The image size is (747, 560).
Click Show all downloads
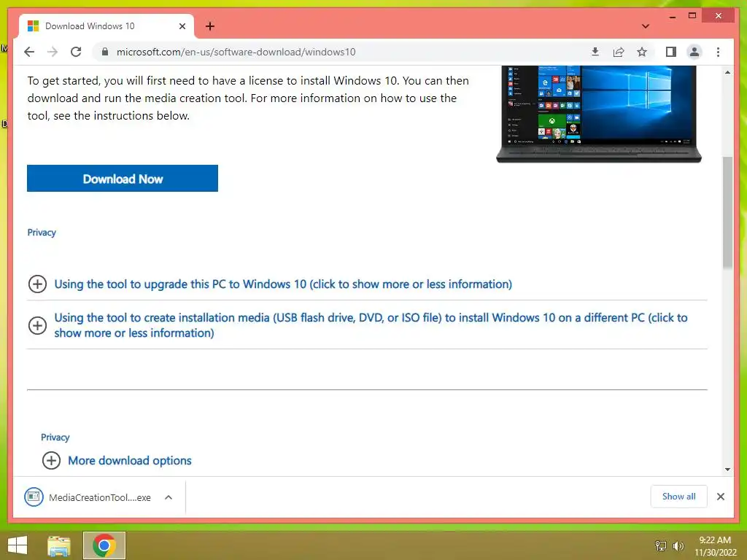(x=679, y=497)
